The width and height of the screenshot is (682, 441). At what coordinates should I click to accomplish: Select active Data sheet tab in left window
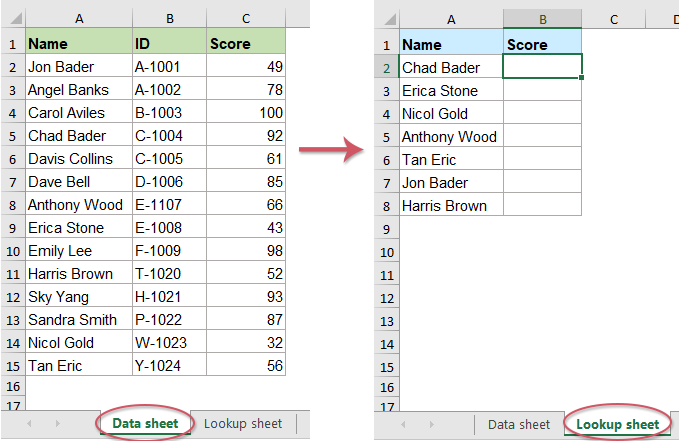(144, 424)
